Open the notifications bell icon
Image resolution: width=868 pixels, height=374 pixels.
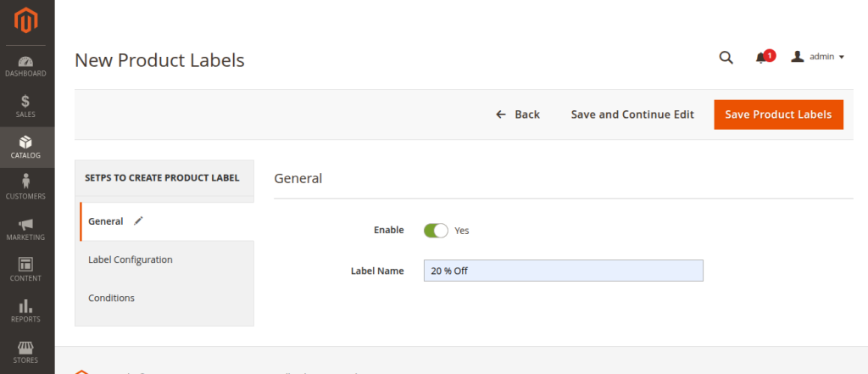coord(760,58)
